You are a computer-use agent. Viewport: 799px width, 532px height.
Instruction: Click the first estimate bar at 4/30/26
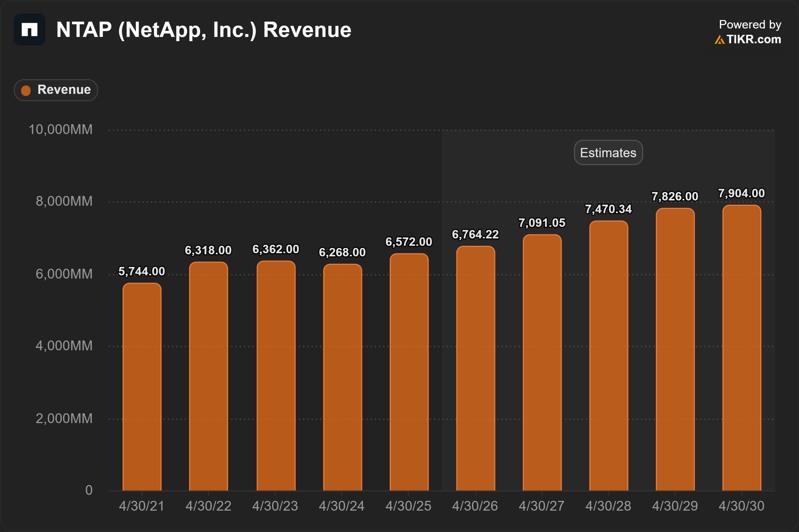point(475,363)
